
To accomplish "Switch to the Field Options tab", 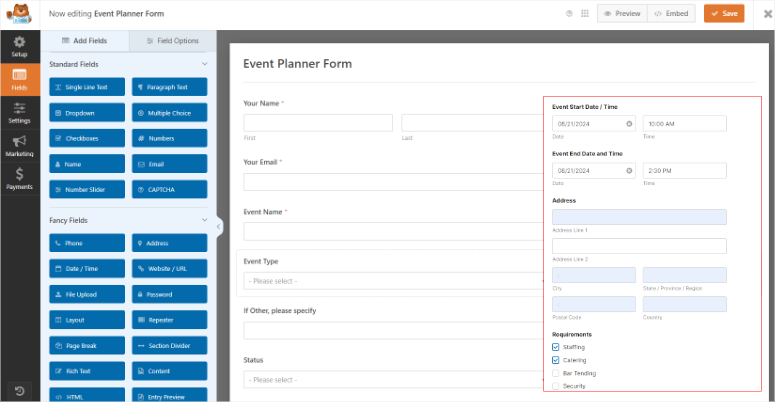I will pyautogui.click(x=172, y=41).
